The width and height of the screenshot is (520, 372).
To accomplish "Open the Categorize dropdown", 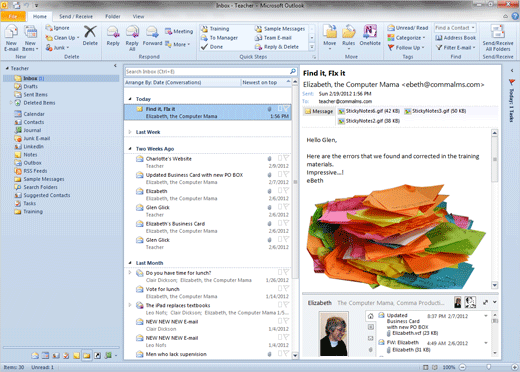I will click(407, 38).
